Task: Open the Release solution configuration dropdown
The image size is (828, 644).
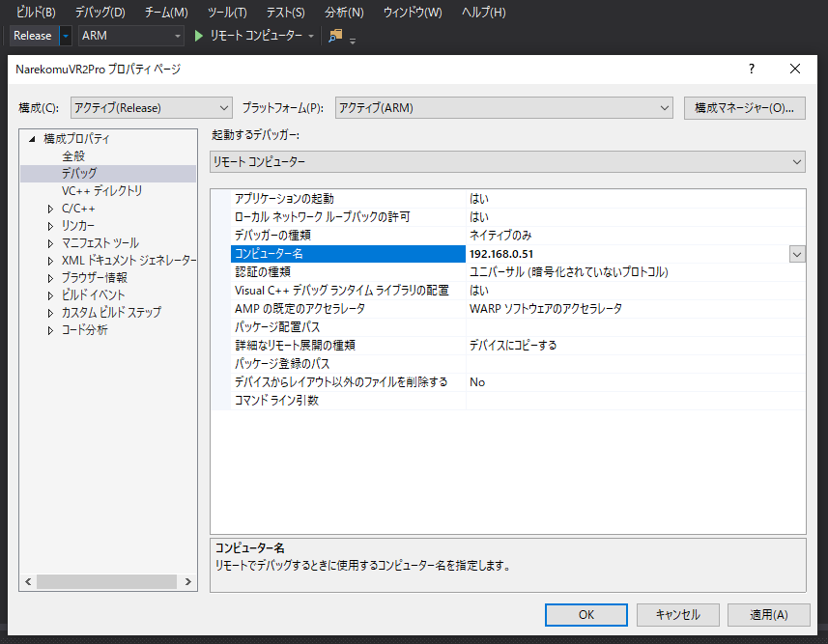Action: point(66,36)
